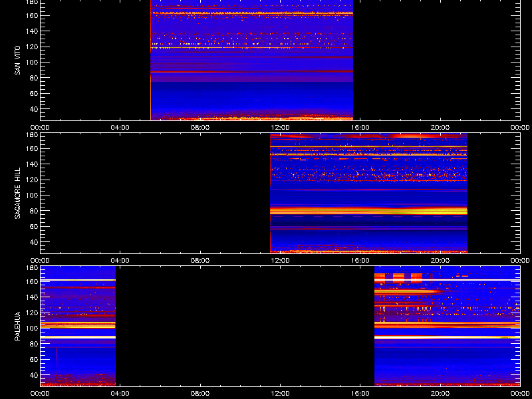Click the 120 tick label on San Vito axis
532x399 pixels.
33,47
